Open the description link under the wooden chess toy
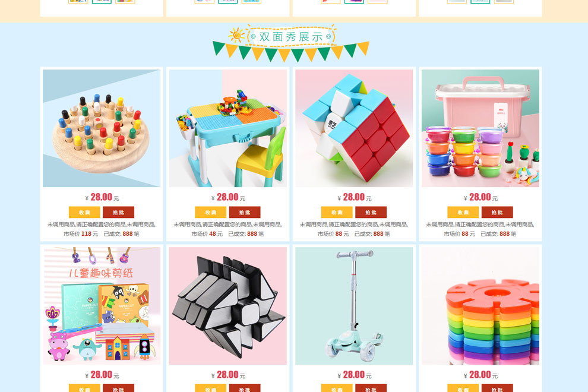This screenshot has width=588, height=392. pos(101,225)
